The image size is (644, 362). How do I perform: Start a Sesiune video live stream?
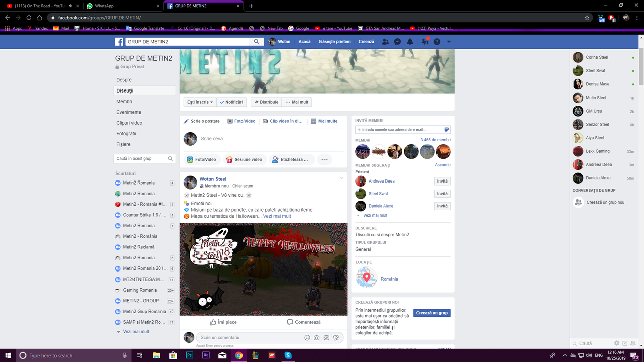(245, 159)
